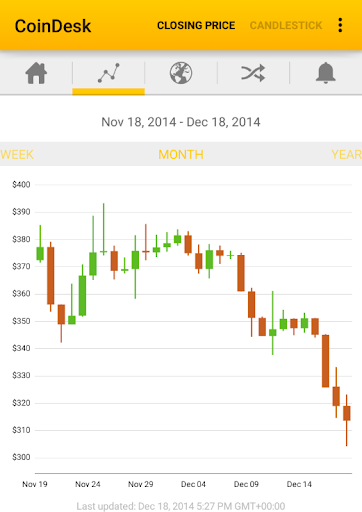Open the three-dot overflow menu

340,25
